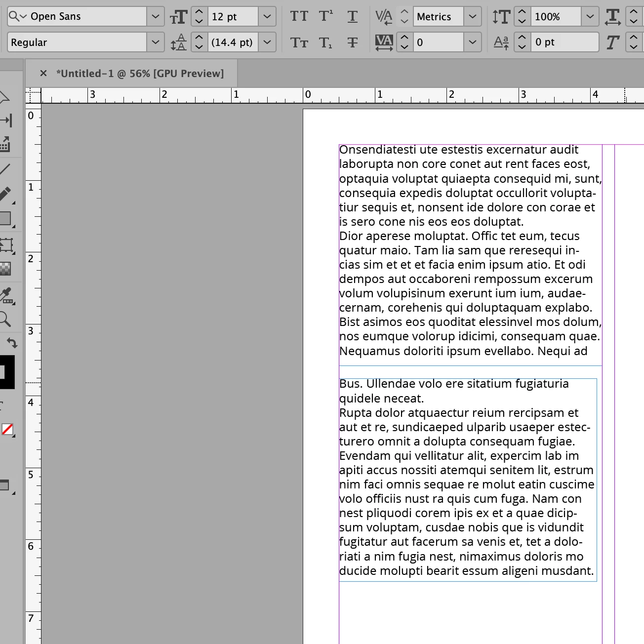Click the Apply None color swatch
The image size is (644, 644).
point(7,429)
